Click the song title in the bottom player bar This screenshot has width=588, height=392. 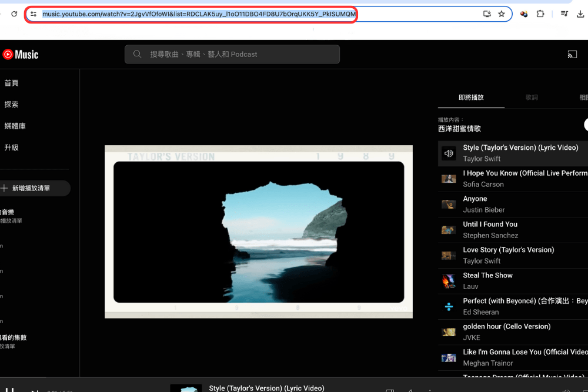(266, 388)
